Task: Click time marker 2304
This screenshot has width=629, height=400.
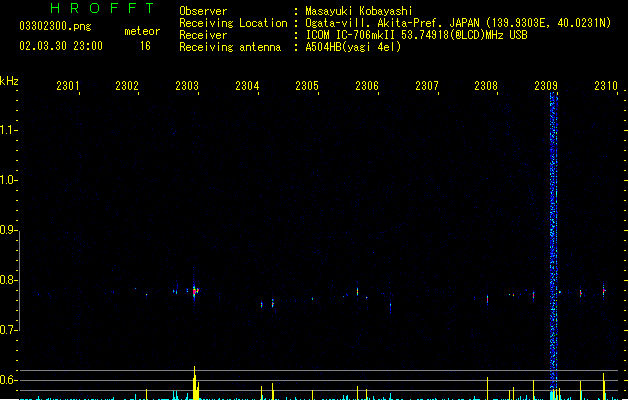Action: click(x=247, y=86)
